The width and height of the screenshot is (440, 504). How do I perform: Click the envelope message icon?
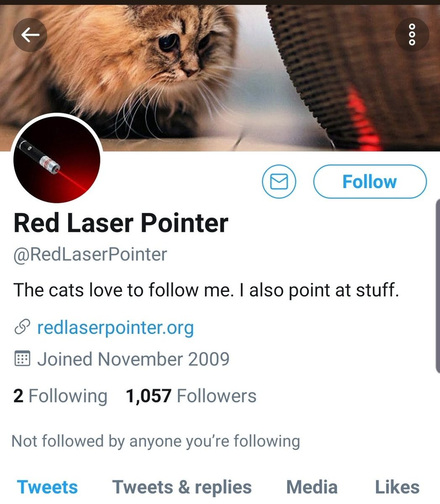coord(279,181)
